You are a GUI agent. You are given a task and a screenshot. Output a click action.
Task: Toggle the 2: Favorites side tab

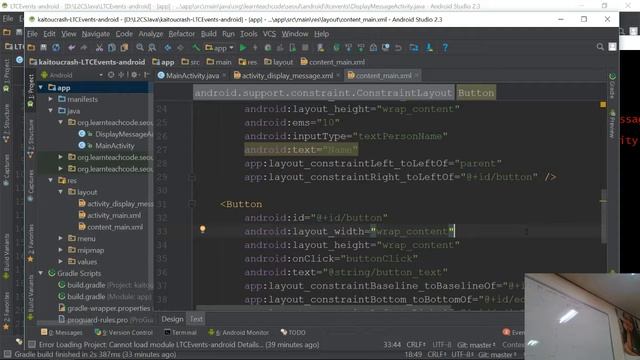[x=31, y=243]
